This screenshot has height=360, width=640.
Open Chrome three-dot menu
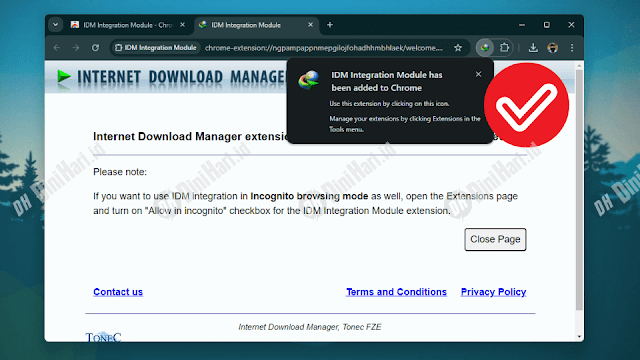click(x=572, y=48)
